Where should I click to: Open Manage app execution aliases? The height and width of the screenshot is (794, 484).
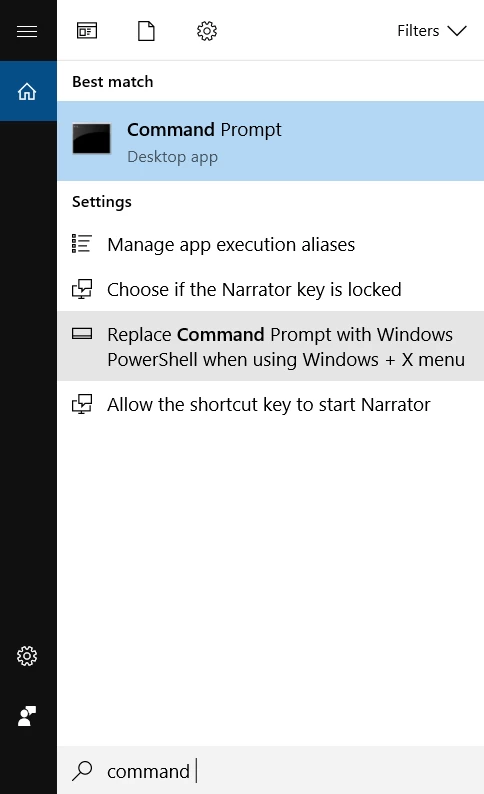click(x=271, y=245)
